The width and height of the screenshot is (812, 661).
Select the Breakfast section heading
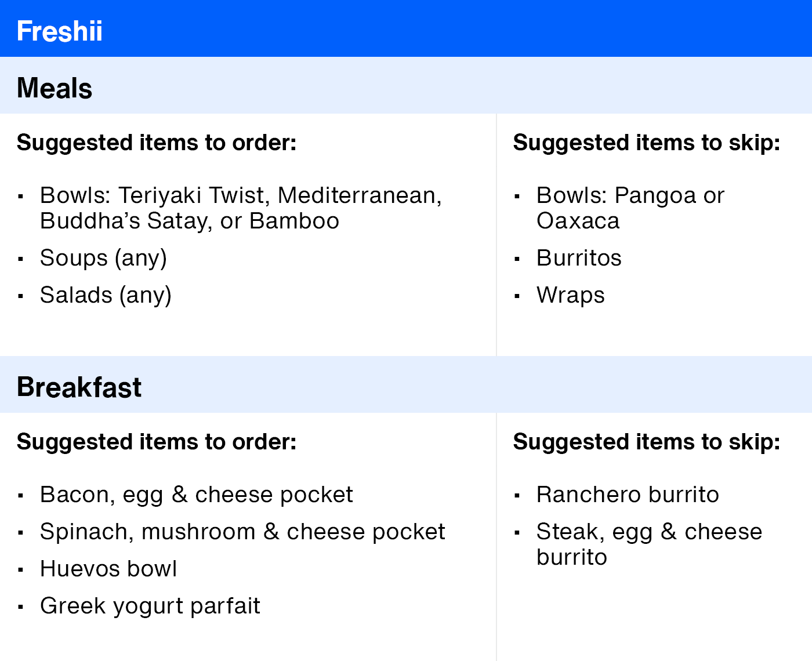[79, 387]
